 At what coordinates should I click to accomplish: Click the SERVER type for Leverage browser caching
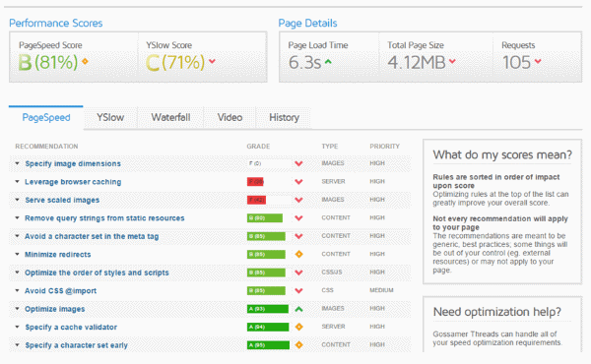point(333,181)
